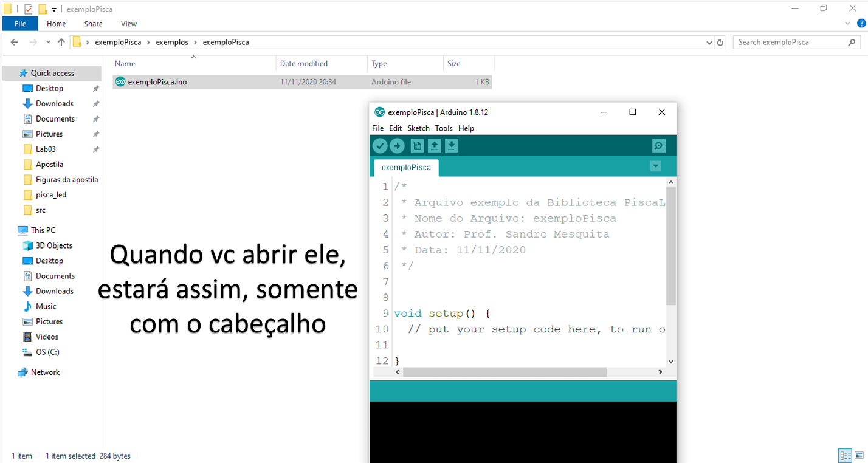Click first exemploPisca breadcrumb segment
868x463 pixels.
[x=118, y=42]
